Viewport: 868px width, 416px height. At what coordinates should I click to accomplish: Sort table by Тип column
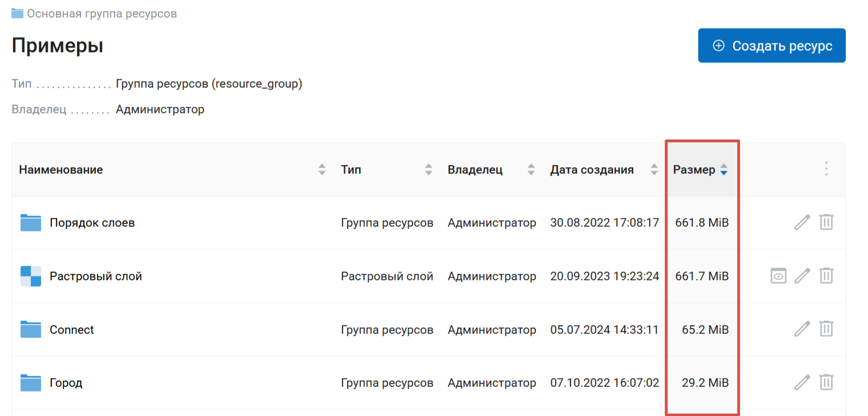(x=429, y=169)
